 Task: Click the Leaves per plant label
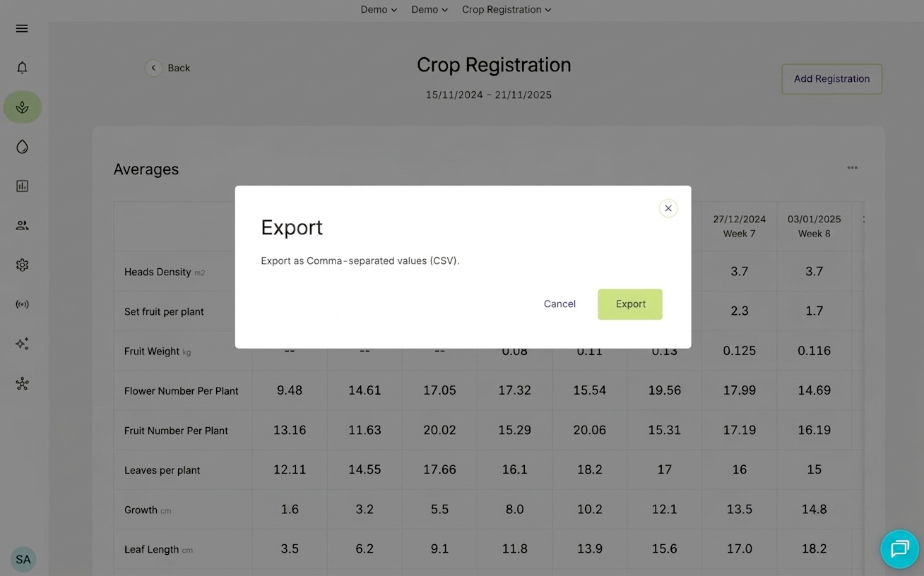coord(162,470)
